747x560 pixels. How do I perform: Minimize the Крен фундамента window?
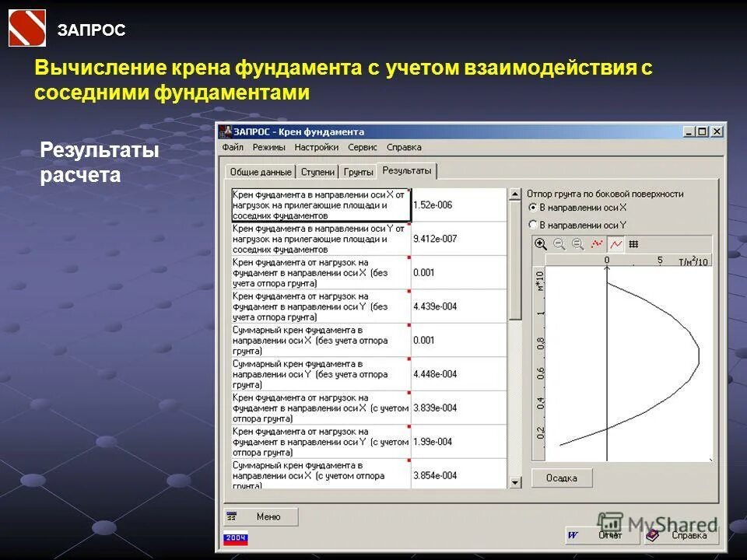(x=689, y=131)
